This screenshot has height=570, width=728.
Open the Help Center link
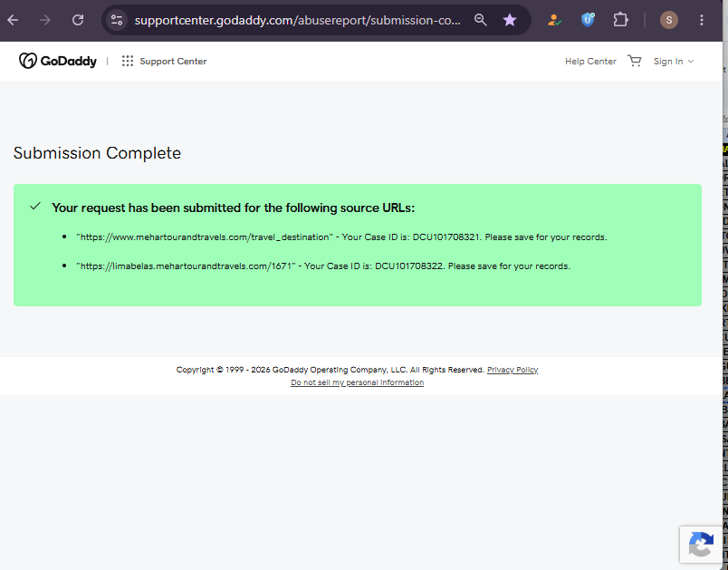coord(590,62)
